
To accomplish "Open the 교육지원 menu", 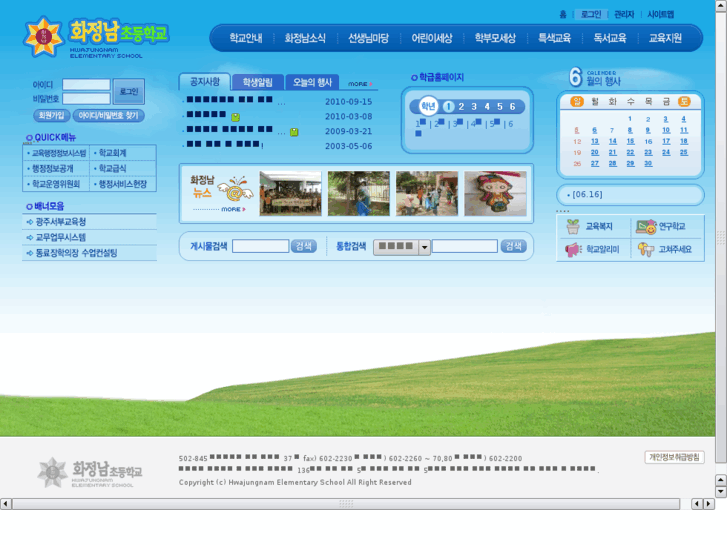I will [665, 38].
